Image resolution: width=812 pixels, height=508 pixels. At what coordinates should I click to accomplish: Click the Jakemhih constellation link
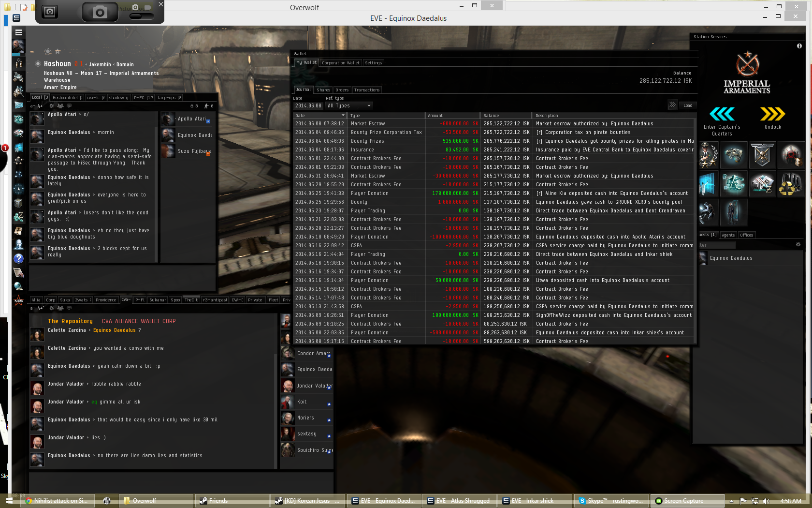[100, 65]
